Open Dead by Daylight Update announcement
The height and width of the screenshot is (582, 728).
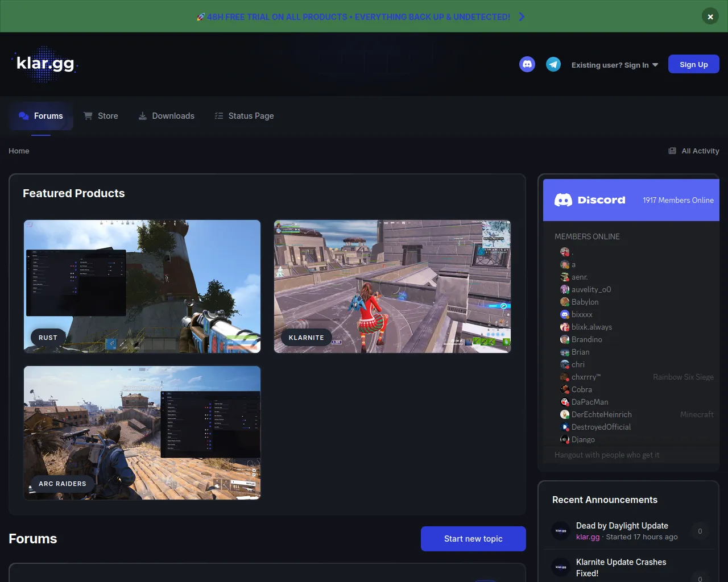622,526
